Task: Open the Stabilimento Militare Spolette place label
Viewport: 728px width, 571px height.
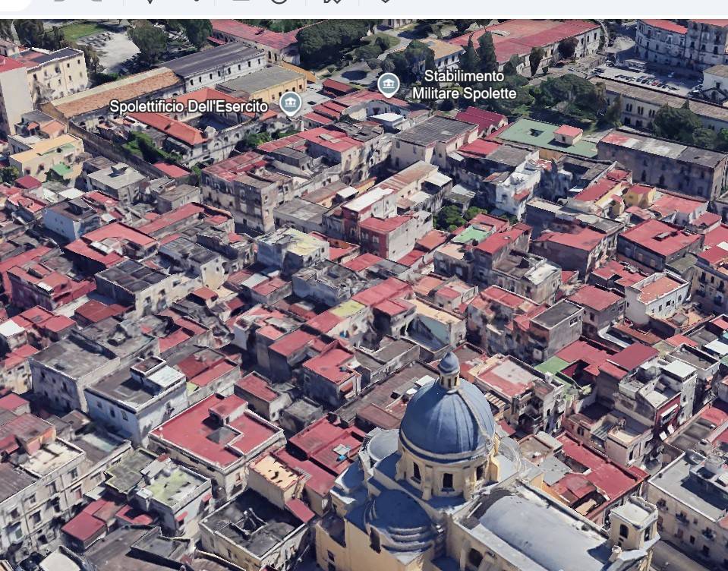Action: point(464,85)
